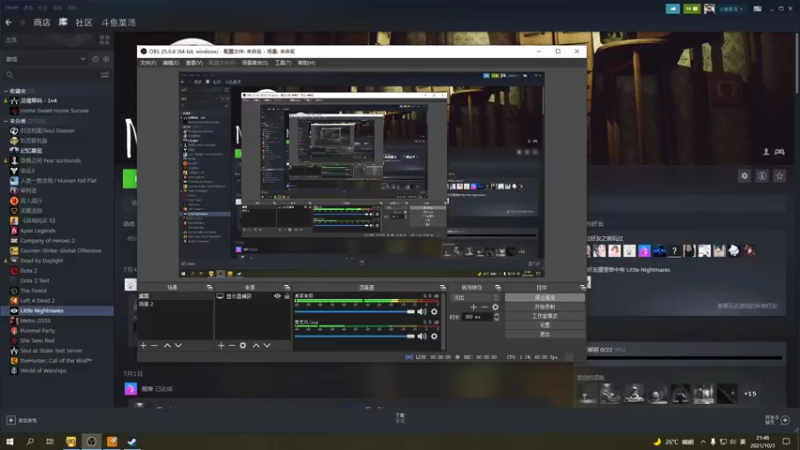The image size is (800, 450).
Task: Move source up with the up arrow in OBS Sources panel
Action: click(x=256, y=345)
